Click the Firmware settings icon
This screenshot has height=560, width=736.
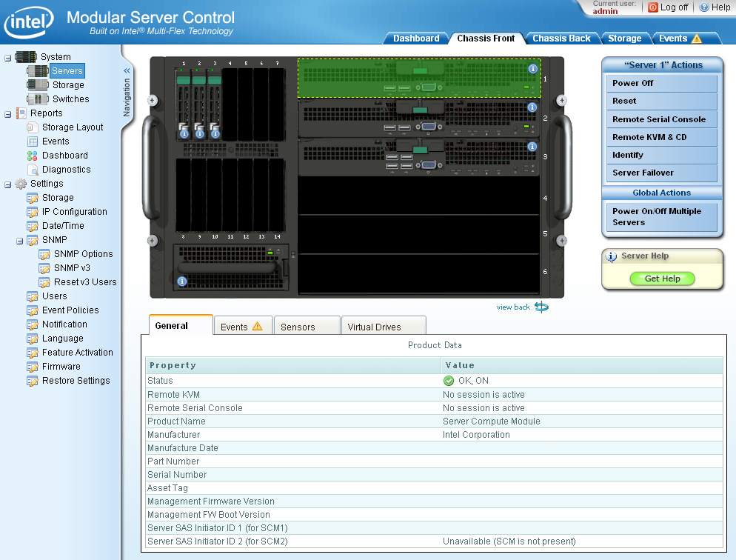pyautogui.click(x=33, y=367)
